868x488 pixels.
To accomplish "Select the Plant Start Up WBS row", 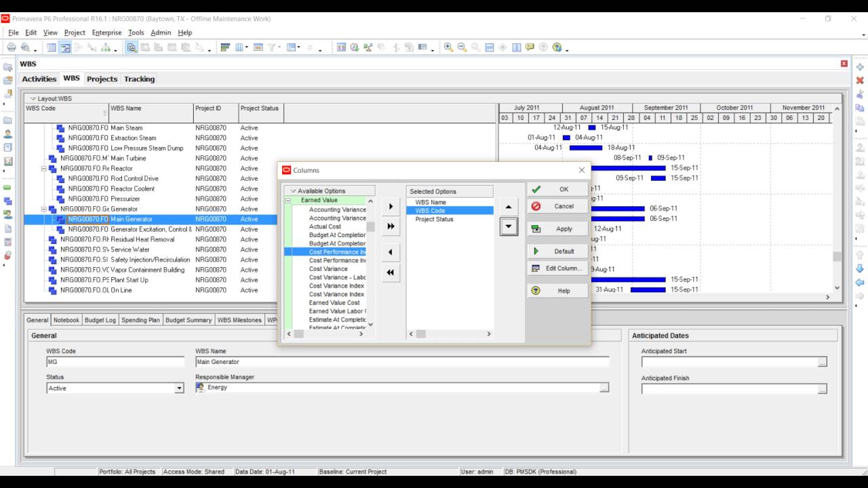I will [x=151, y=280].
